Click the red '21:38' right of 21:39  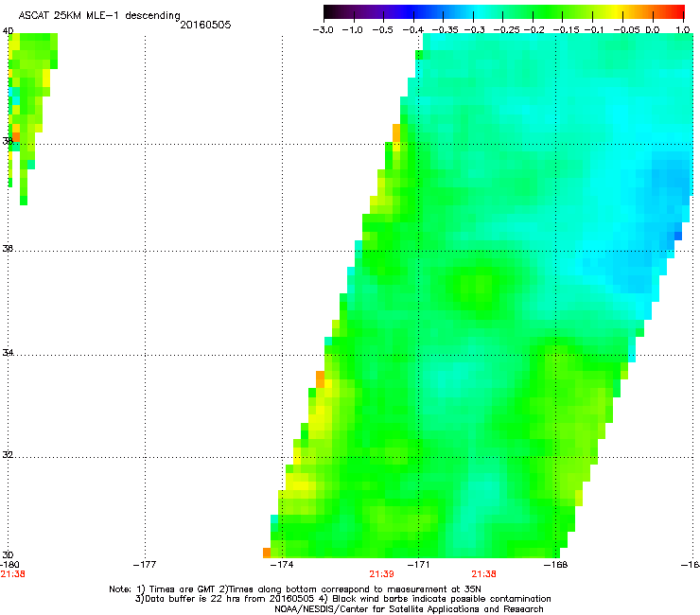point(484,574)
